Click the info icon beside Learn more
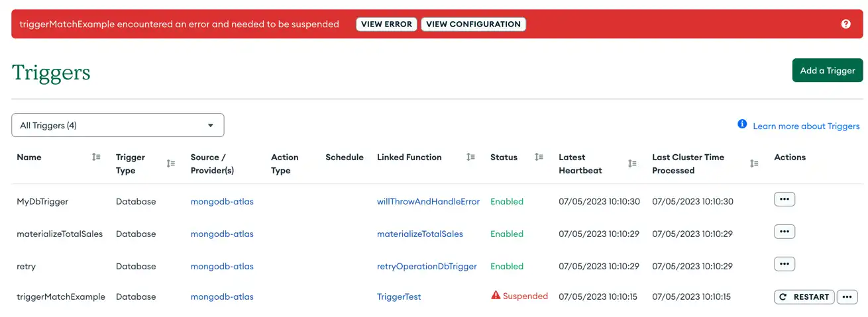This screenshot has width=868, height=317. tap(742, 124)
